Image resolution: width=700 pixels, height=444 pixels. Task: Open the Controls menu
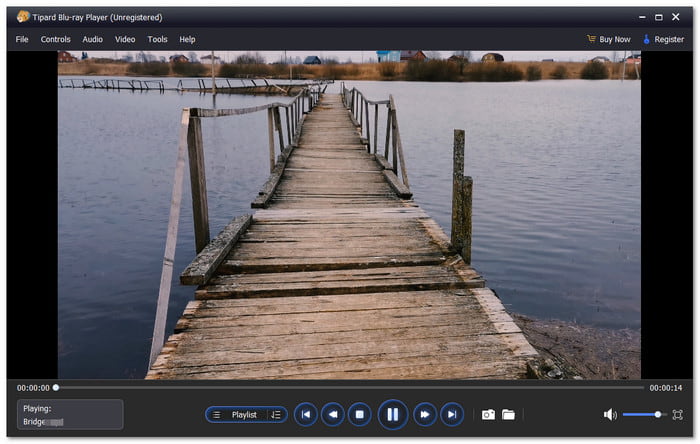pos(55,39)
